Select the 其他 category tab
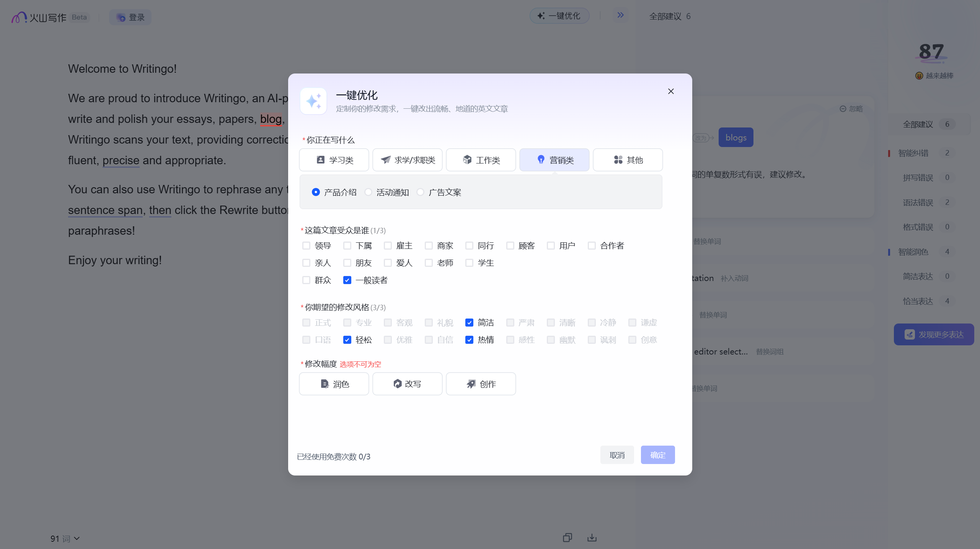 (x=628, y=160)
